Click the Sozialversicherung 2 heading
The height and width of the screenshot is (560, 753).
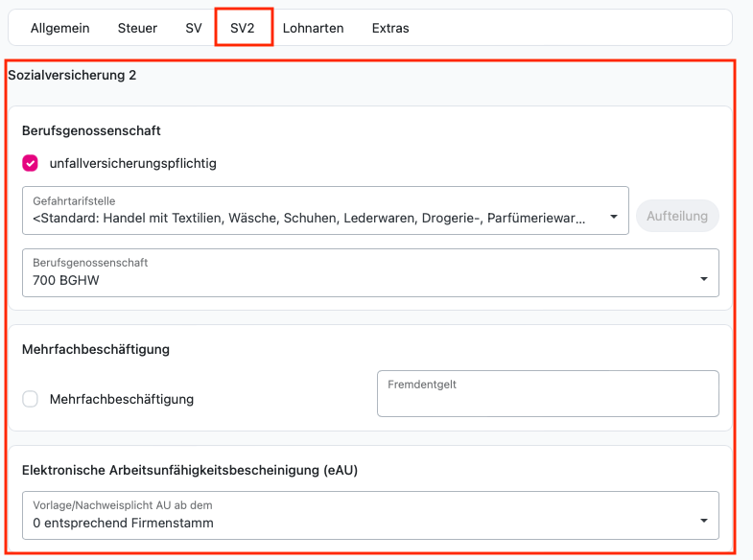[72, 76]
